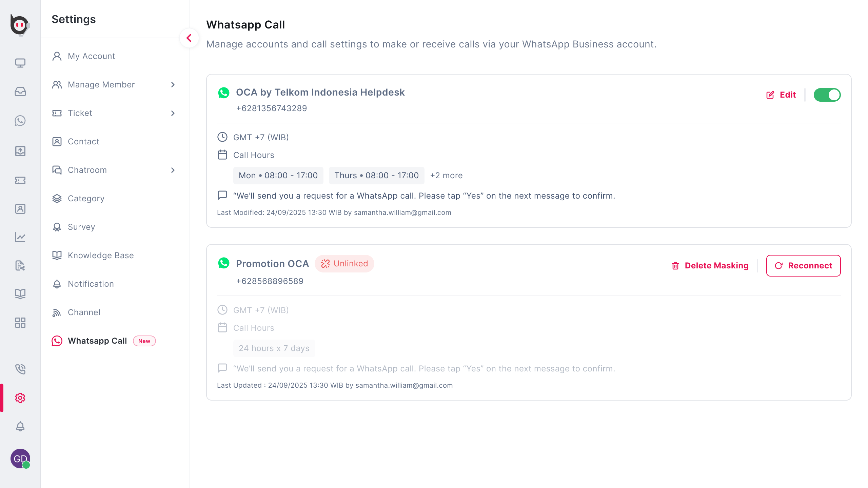Select the Whatsapp Call menu item
The image size is (868, 488).
pyautogui.click(x=97, y=341)
